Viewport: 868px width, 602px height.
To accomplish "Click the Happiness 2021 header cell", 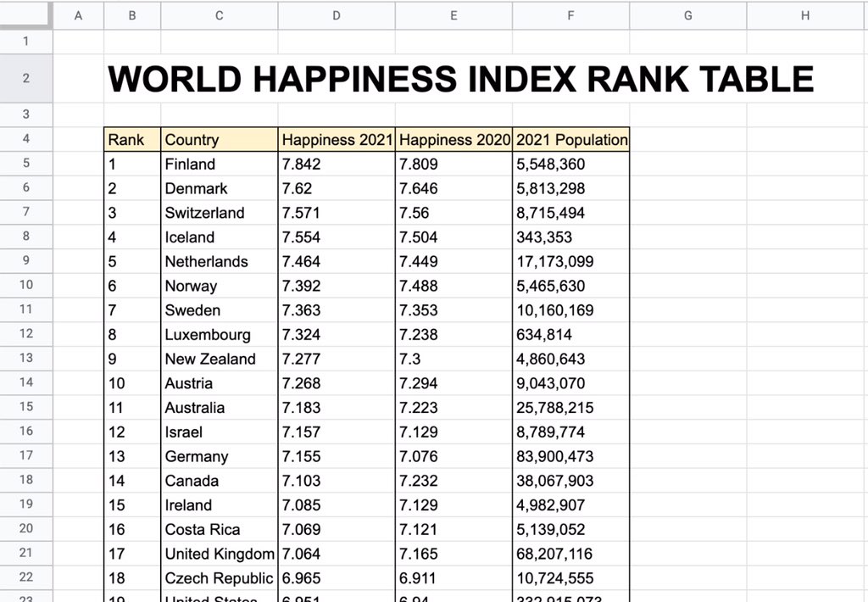I will point(337,140).
